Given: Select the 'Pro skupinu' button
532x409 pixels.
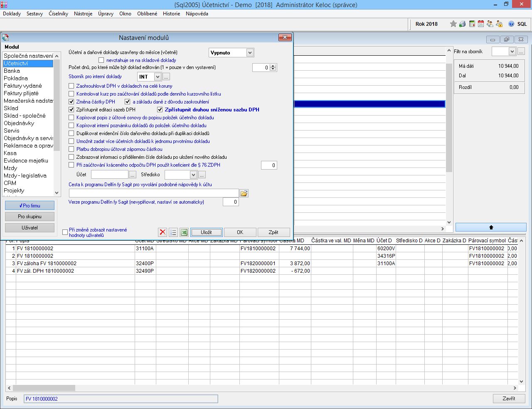Looking at the screenshot, I should click(30, 217).
